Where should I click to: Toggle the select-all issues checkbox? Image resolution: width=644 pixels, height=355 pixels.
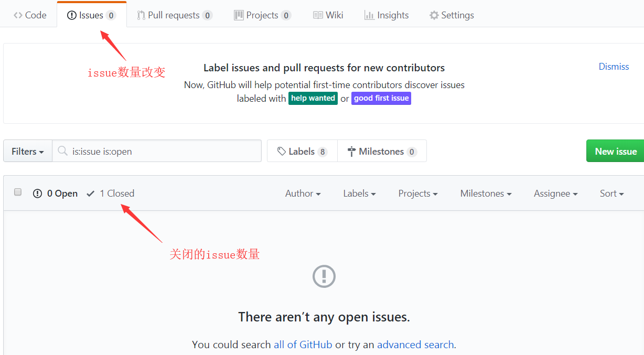tap(17, 192)
